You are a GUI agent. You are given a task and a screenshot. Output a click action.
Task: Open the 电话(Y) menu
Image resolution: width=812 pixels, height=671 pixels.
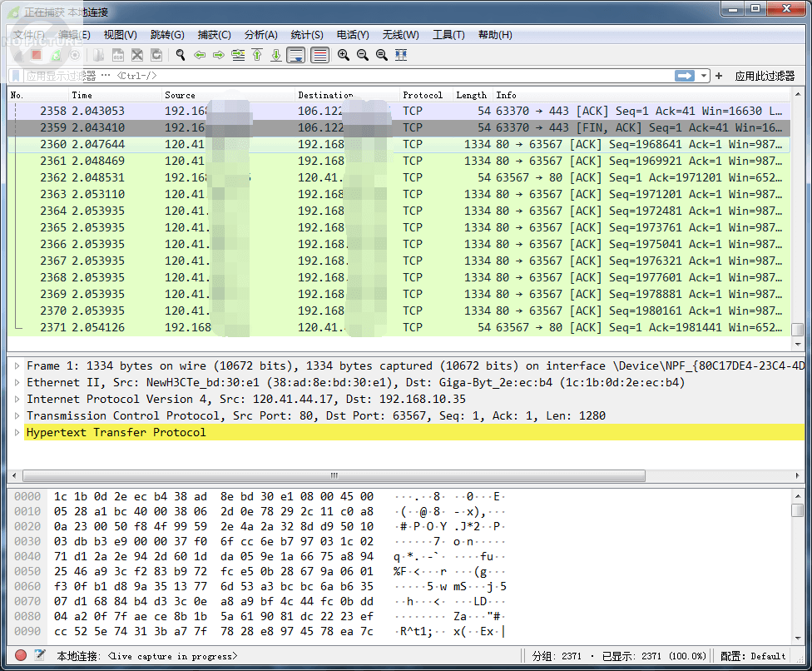coord(353,35)
